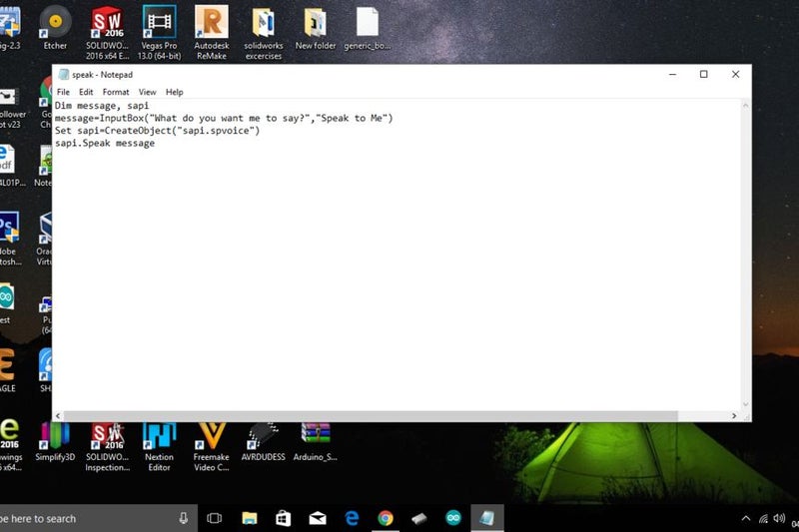Viewport: 799px width, 532px height.
Task: Close the Notepad window
Action: pyautogui.click(x=735, y=74)
